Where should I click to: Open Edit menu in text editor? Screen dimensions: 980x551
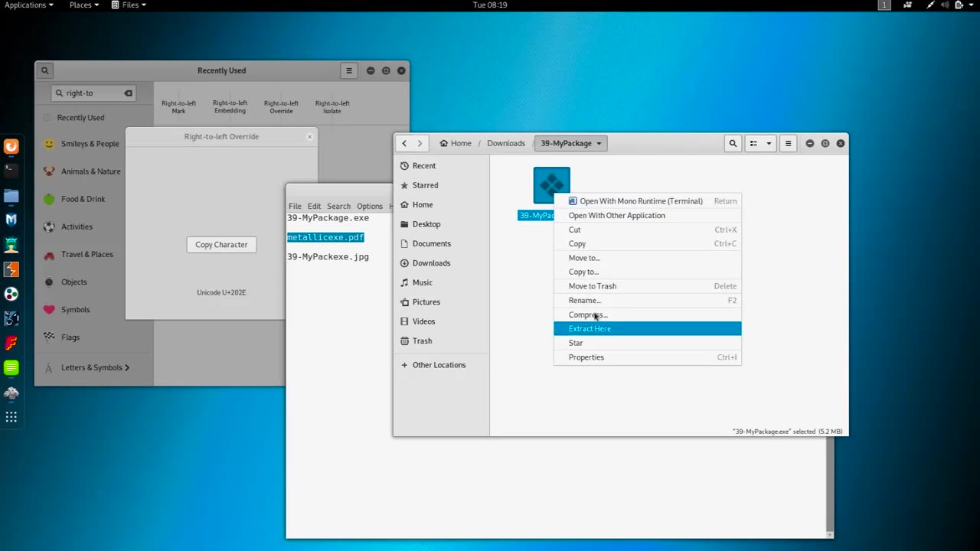(314, 206)
